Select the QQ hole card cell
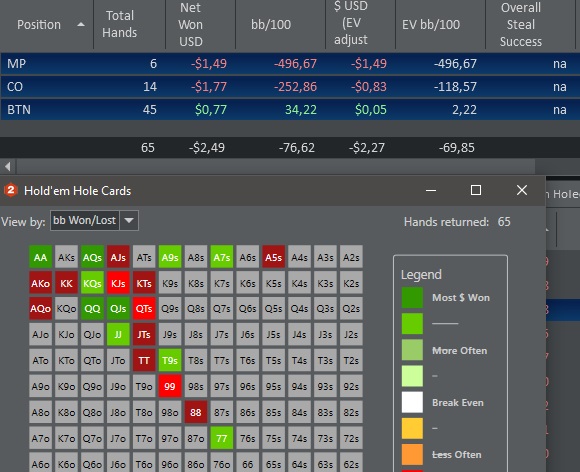Image resolution: width=580 pixels, height=472 pixels. coord(92,308)
